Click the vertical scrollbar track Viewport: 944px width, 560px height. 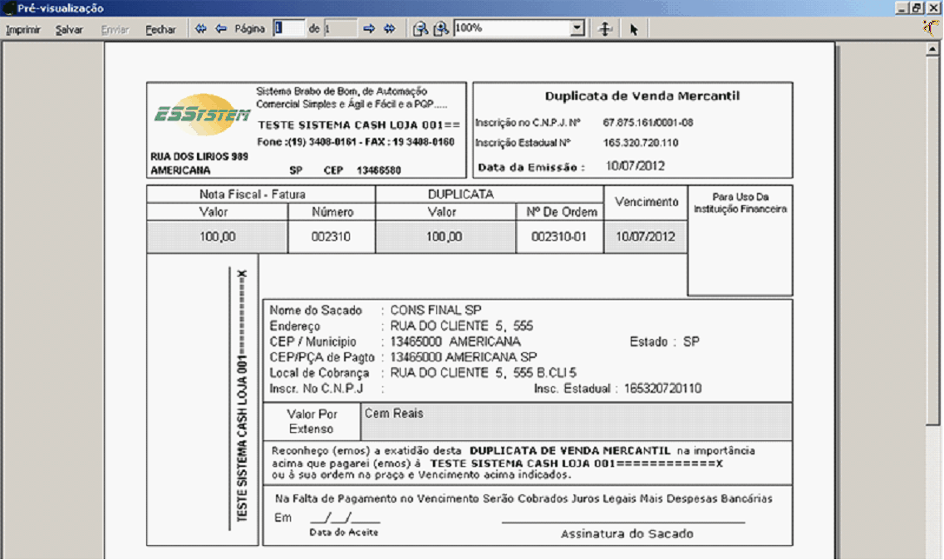point(932,332)
